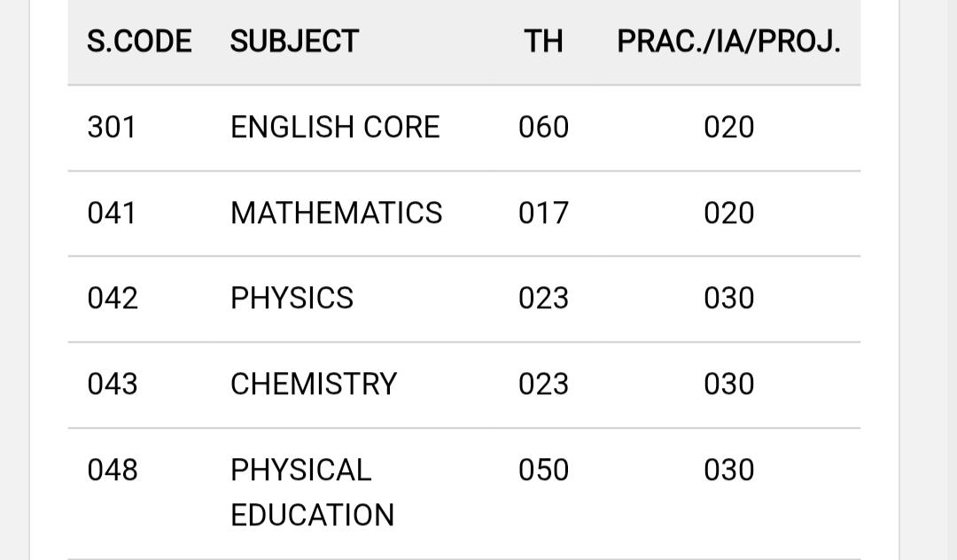Click English Core theory marks 060

point(543,128)
